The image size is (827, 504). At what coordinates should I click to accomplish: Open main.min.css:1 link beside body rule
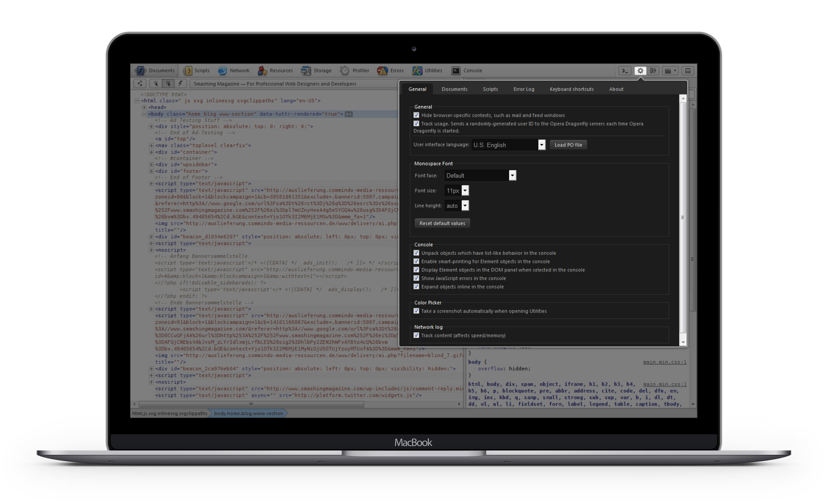665,362
